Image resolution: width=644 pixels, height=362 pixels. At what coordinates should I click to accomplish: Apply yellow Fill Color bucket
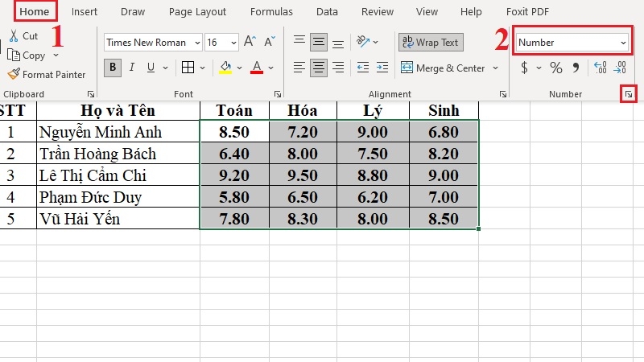click(225, 68)
